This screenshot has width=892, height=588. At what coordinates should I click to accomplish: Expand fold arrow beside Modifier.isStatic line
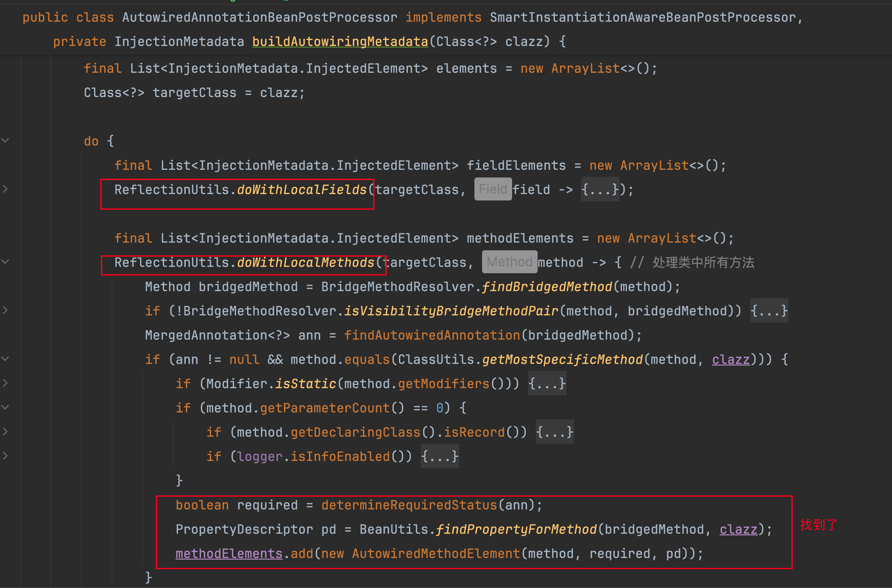click(5, 383)
